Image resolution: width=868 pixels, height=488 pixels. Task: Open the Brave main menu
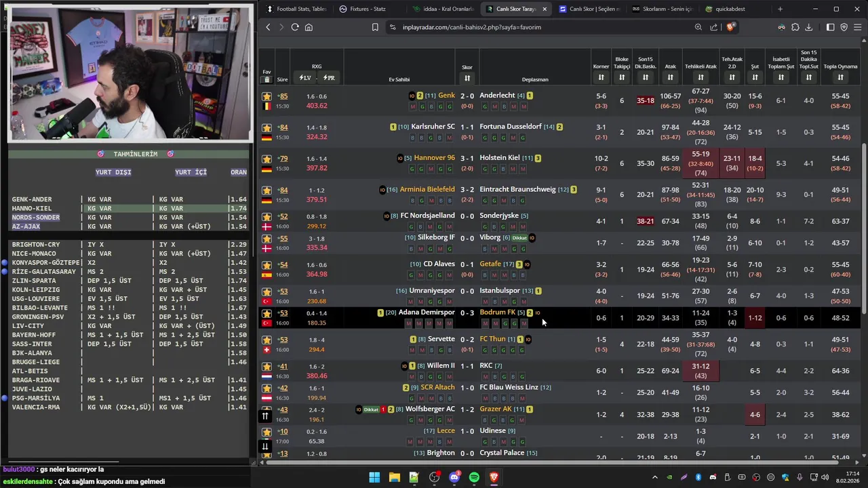coord(858,27)
